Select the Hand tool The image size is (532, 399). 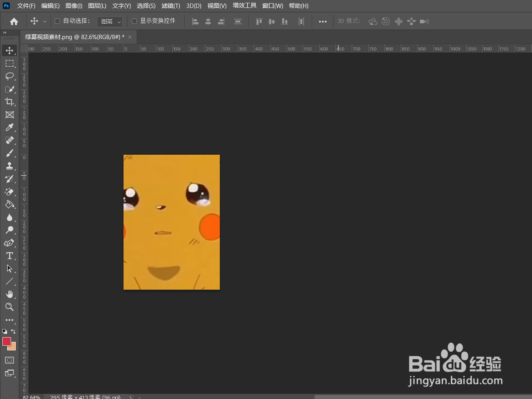point(9,294)
